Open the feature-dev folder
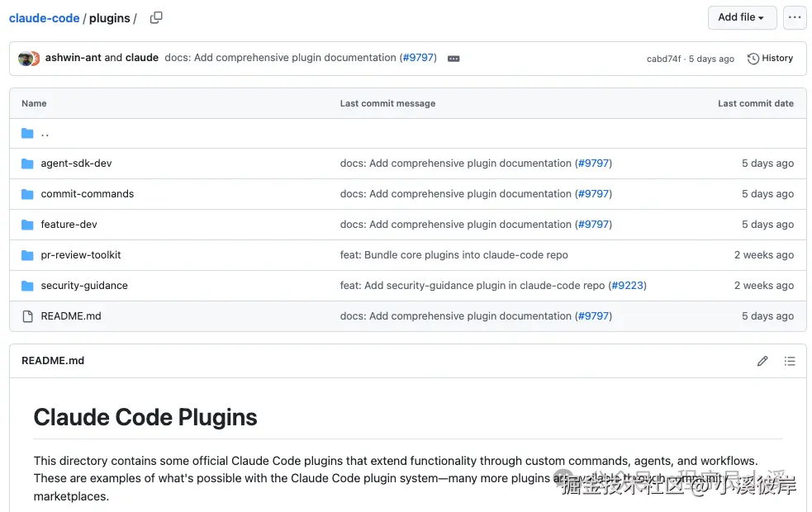The width and height of the screenshot is (812, 512). click(x=69, y=225)
